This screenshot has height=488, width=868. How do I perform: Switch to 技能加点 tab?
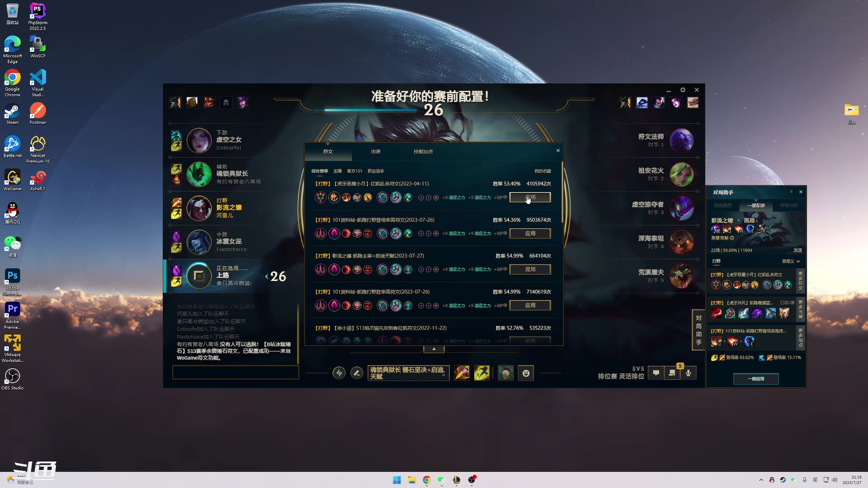click(423, 151)
